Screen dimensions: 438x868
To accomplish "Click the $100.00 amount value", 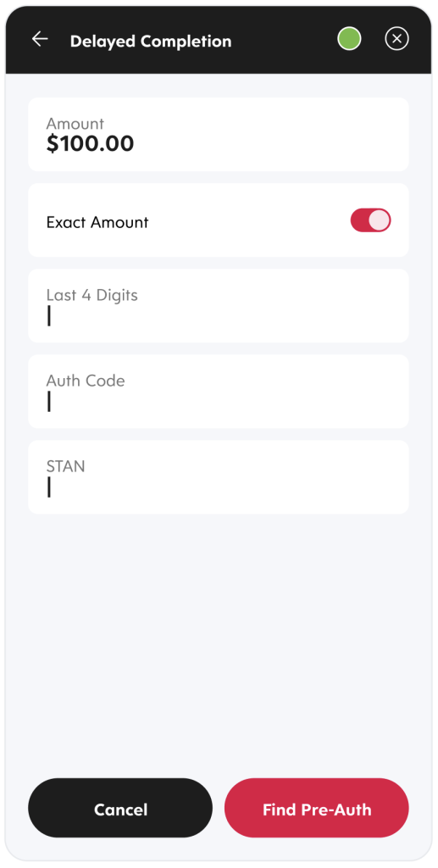I will coord(90,144).
